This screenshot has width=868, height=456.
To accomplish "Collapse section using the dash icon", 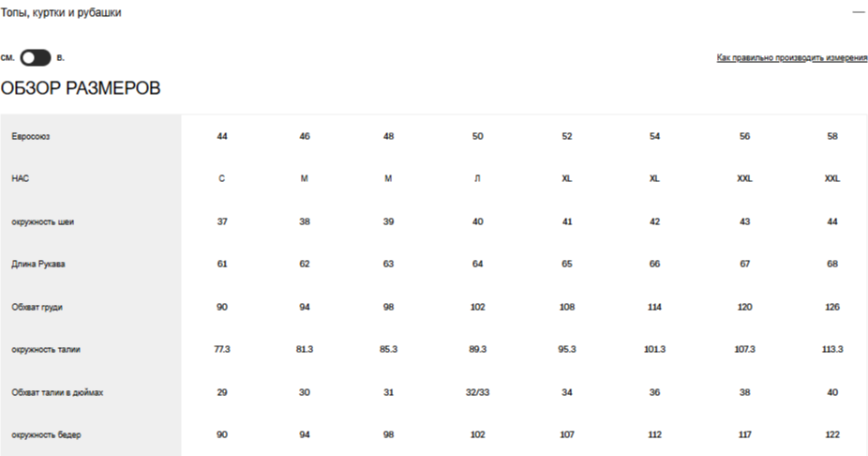I will 858,13.
